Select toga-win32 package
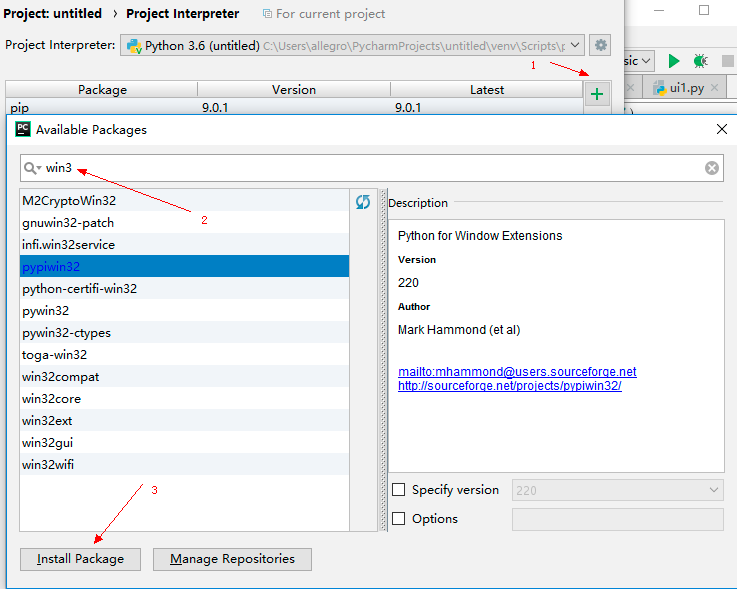 (184, 355)
